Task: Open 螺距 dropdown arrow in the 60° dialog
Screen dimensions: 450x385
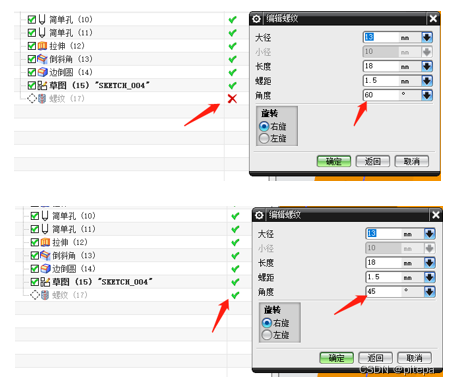Action: click(427, 81)
